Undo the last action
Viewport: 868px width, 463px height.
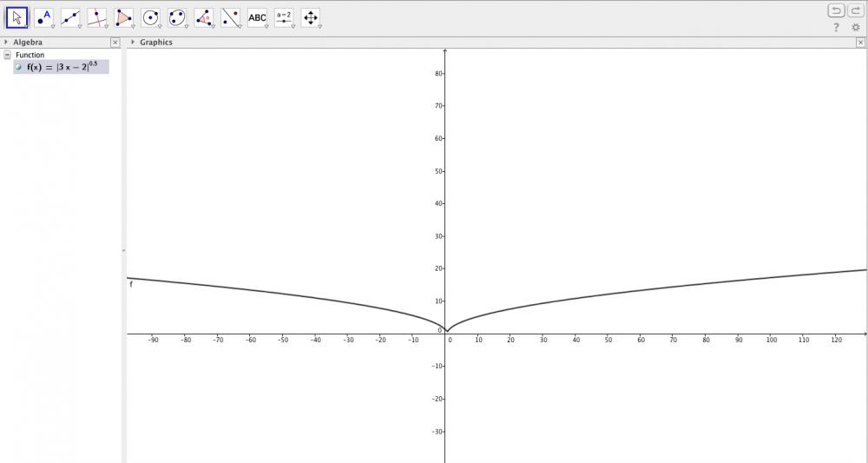(836, 10)
